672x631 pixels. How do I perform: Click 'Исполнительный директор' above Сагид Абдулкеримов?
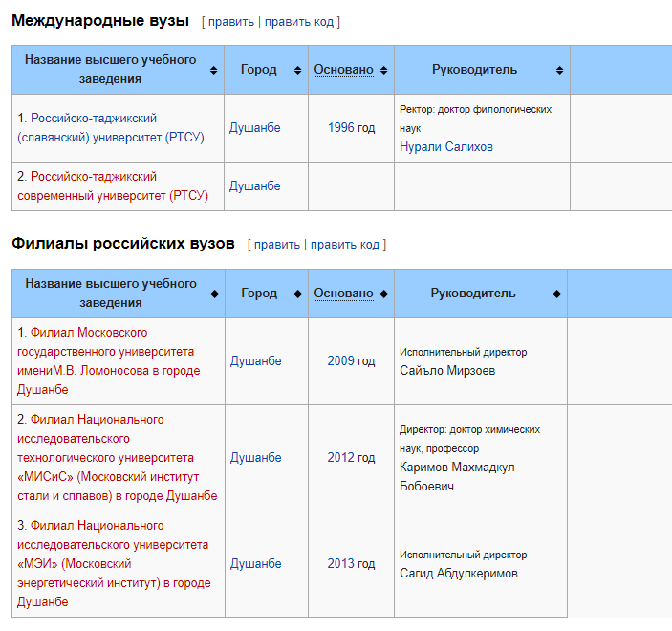[464, 555]
